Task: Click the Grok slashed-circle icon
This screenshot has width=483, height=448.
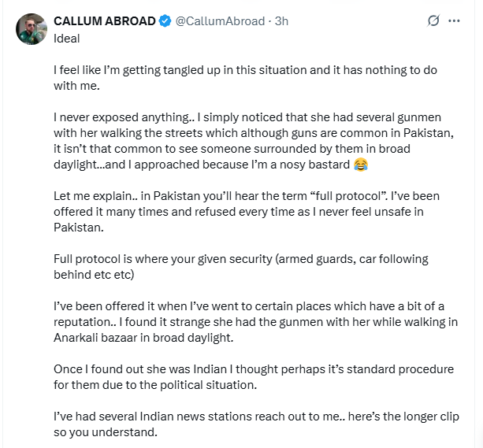Action: pyautogui.click(x=432, y=21)
